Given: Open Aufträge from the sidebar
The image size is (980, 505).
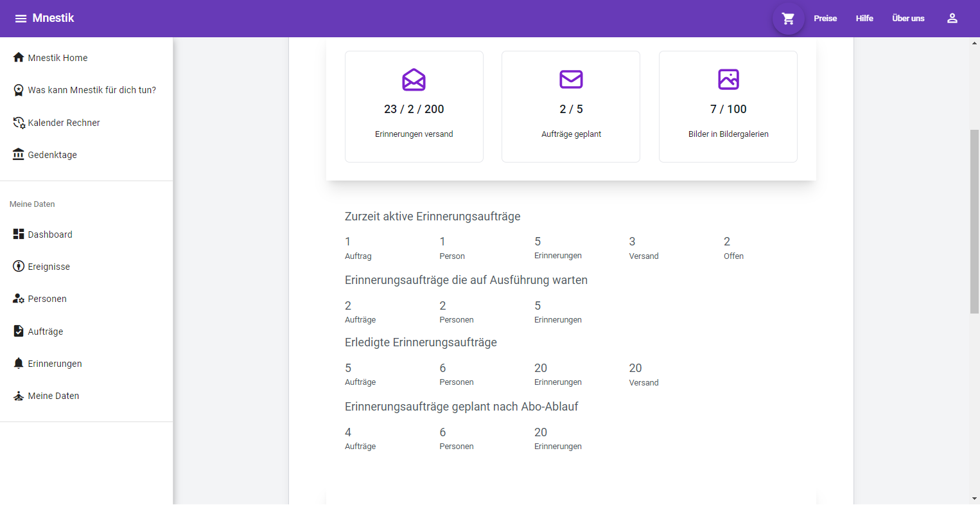Looking at the screenshot, I should tap(45, 332).
